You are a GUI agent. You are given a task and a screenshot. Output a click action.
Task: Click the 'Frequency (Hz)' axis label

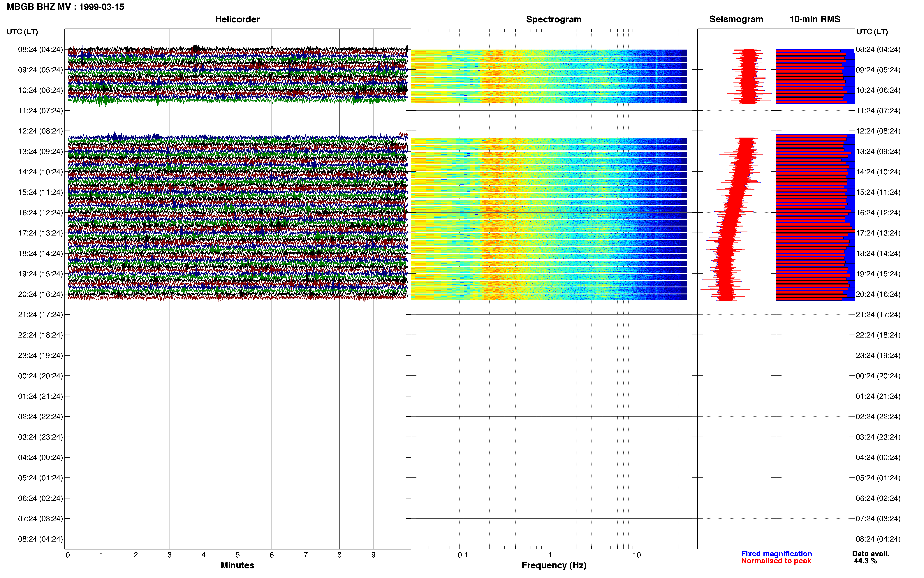pos(554,565)
